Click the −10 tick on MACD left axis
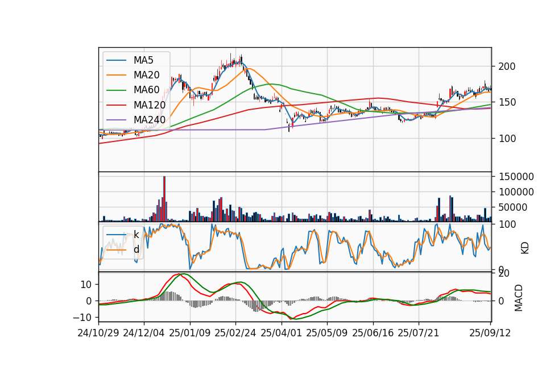 coord(82,318)
